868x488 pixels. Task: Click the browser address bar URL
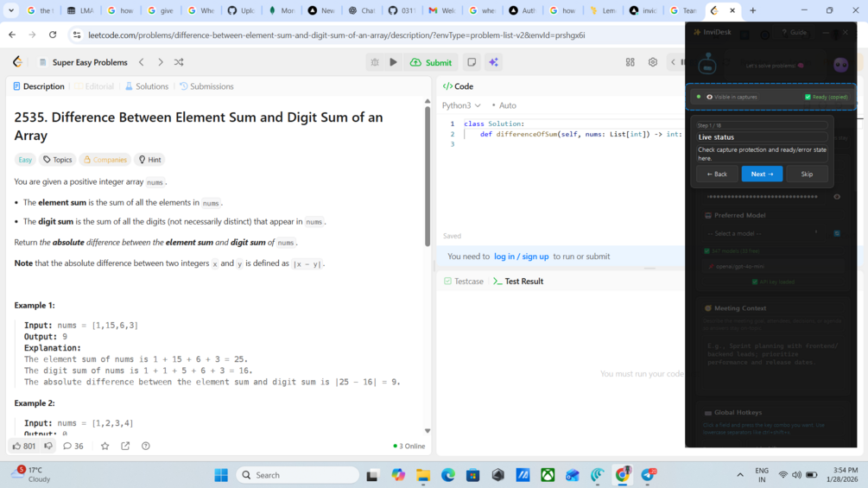(x=337, y=35)
